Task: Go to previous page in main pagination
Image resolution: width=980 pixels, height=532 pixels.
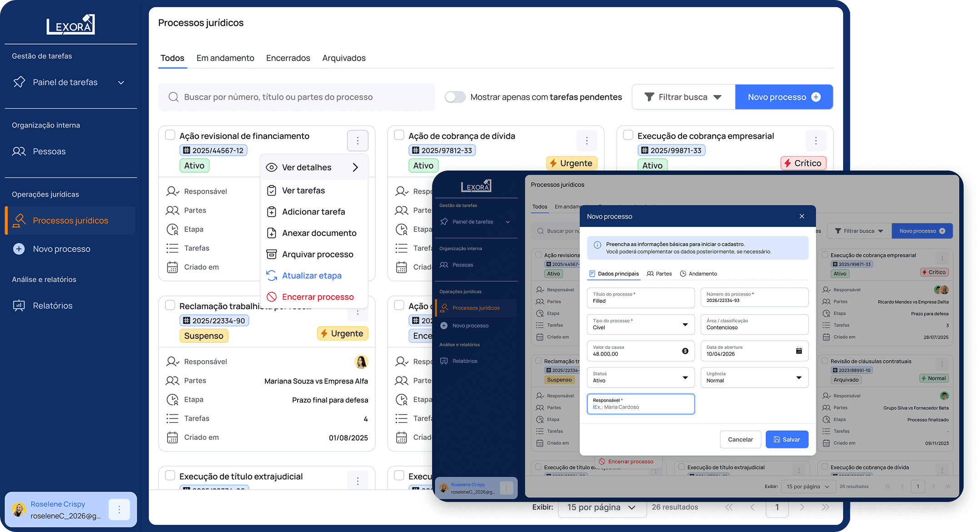Action: point(752,507)
